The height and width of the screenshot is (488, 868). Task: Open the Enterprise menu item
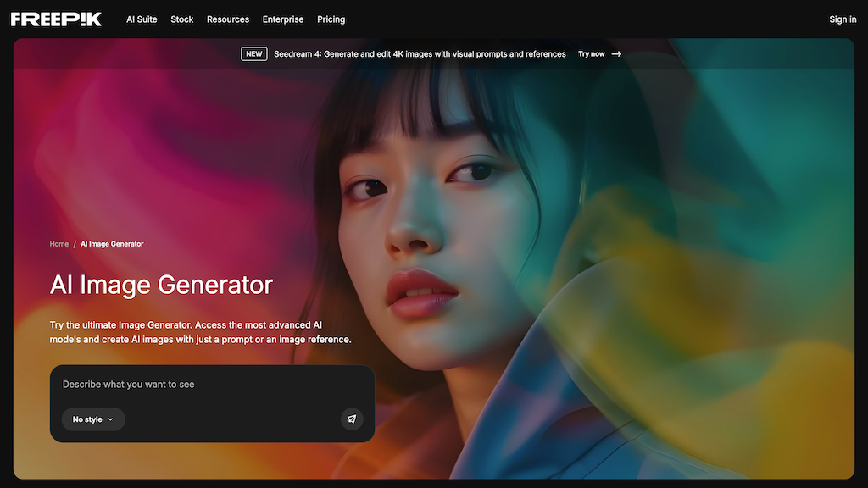coord(283,19)
